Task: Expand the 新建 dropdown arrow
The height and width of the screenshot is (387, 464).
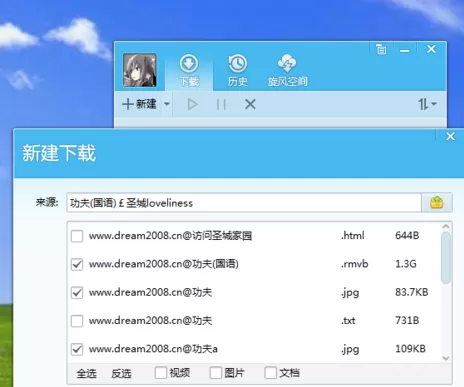Action: click(167, 104)
